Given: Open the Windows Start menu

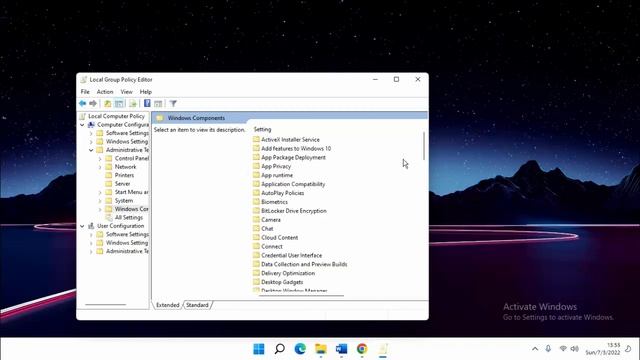Looking at the screenshot, I should point(259,349).
